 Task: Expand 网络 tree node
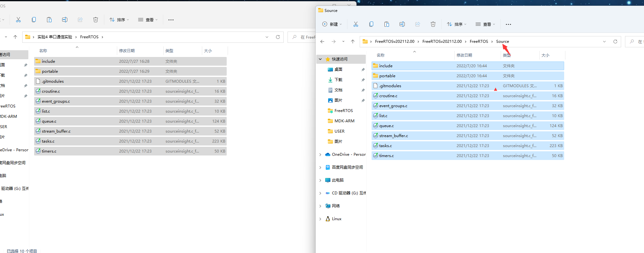click(x=320, y=206)
